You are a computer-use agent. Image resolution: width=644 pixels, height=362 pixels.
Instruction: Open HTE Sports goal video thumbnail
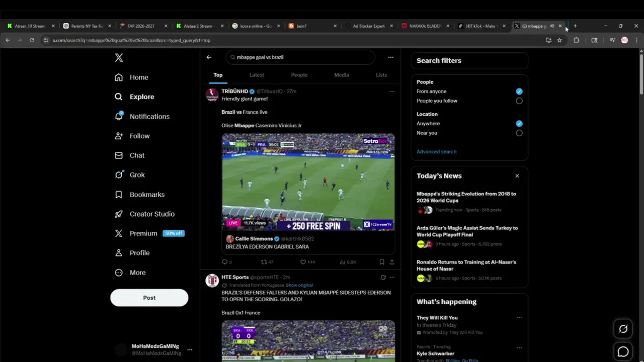click(308, 341)
